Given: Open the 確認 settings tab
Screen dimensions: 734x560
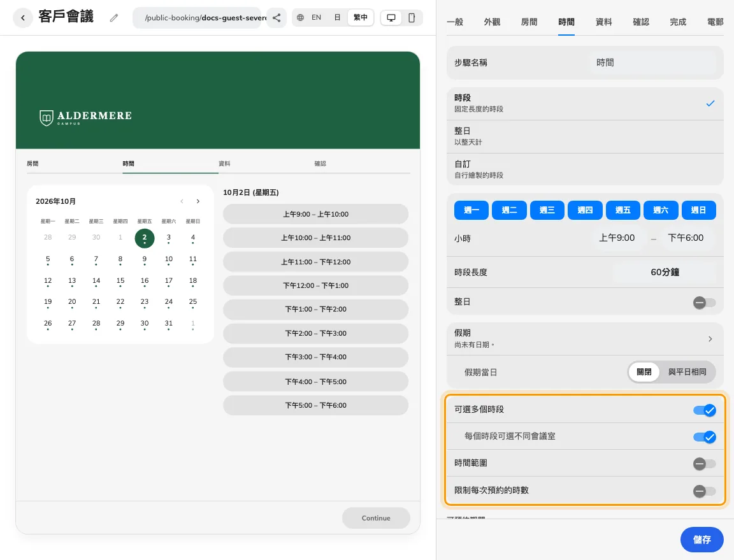Looking at the screenshot, I should point(641,22).
